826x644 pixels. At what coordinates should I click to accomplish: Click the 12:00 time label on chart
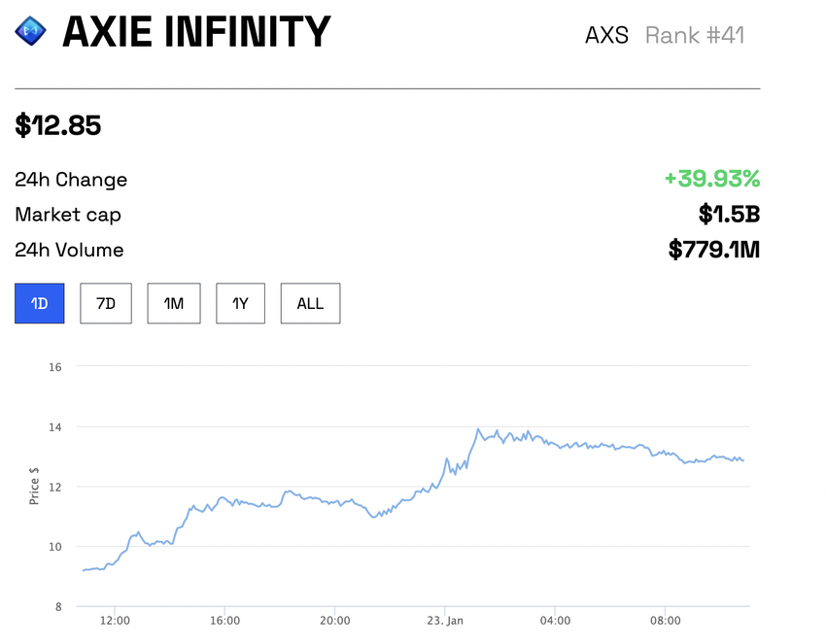[115, 620]
